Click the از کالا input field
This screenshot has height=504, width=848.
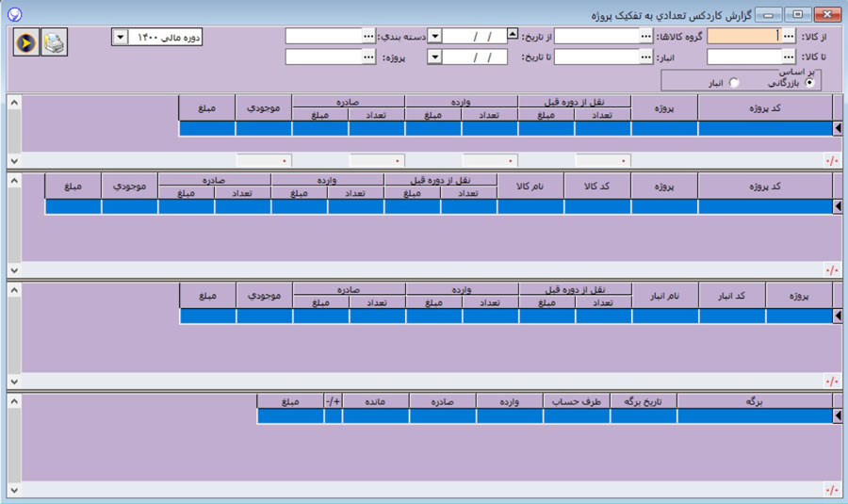coord(743,36)
